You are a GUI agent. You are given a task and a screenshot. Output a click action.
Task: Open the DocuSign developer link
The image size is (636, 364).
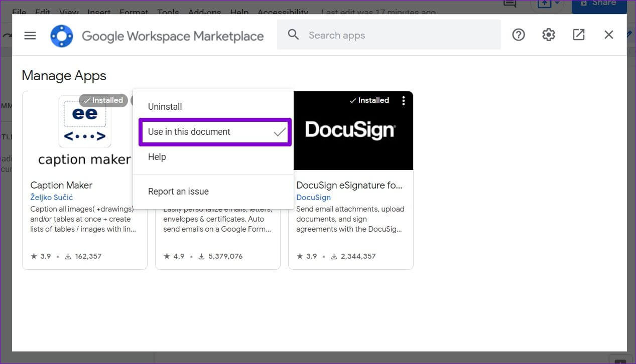tap(313, 198)
